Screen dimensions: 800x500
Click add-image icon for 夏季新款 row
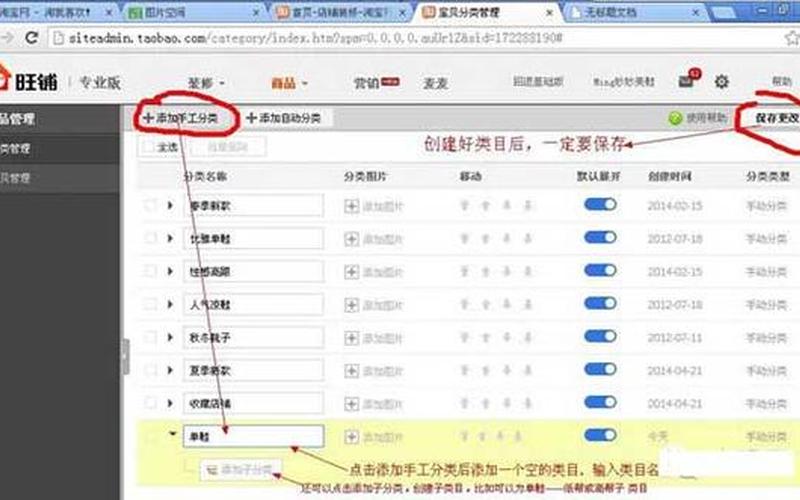point(351,371)
